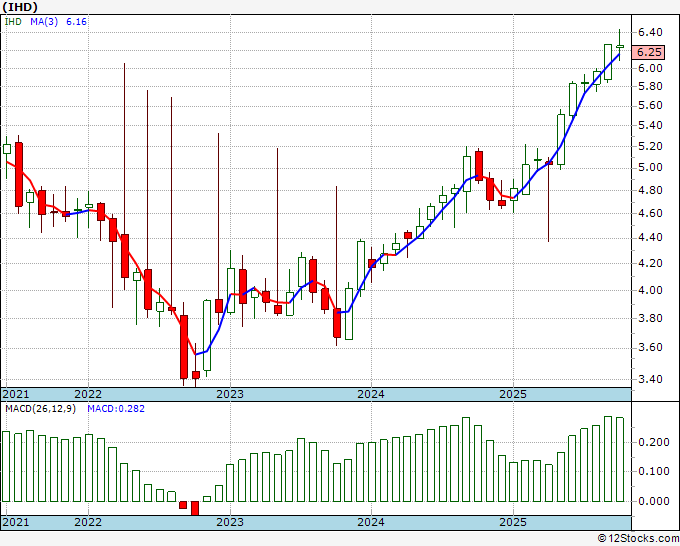This screenshot has width=680, height=546.
Task: Click the MA(3) indicator label
Action: pos(44,21)
